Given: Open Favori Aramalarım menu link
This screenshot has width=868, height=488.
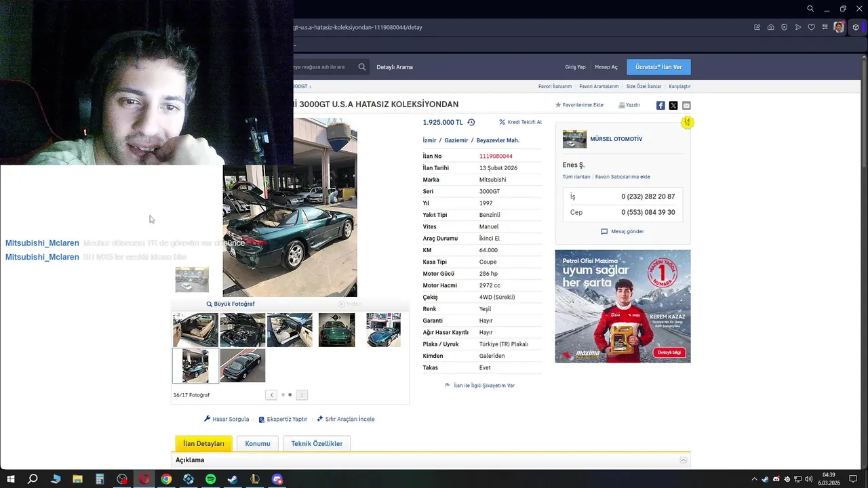Looking at the screenshot, I should 599,86.
